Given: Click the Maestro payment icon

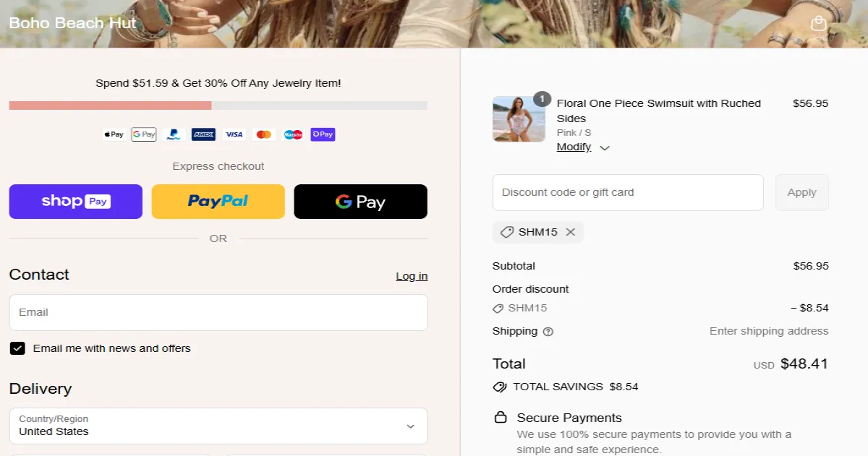Looking at the screenshot, I should click(293, 134).
